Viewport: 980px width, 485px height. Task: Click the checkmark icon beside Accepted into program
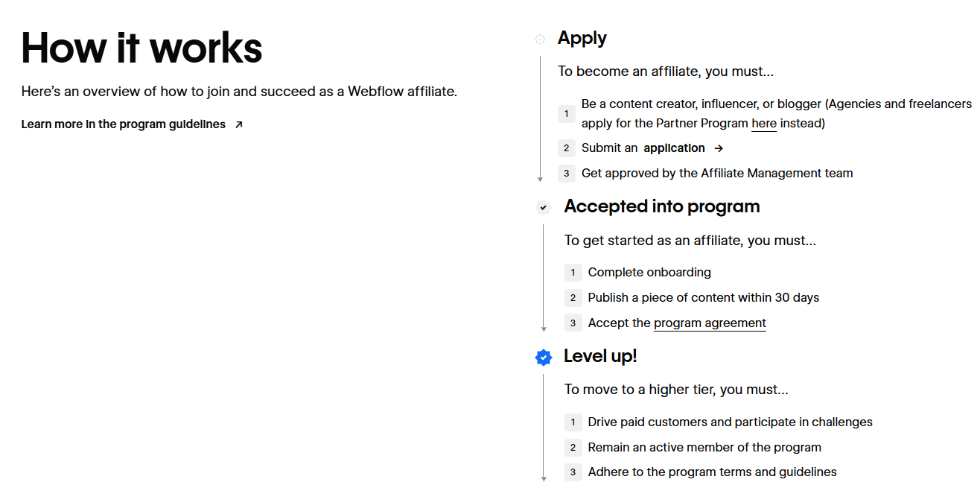(543, 207)
